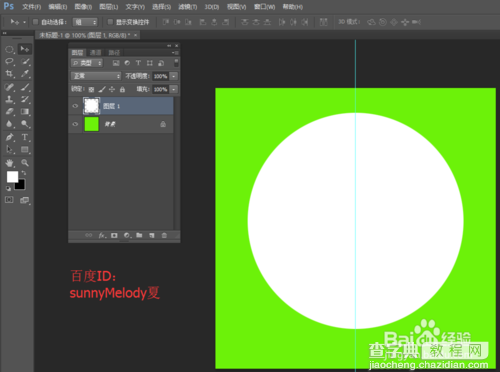Hide 图层 1 with its eye icon
500x372 pixels.
[75, 106]
